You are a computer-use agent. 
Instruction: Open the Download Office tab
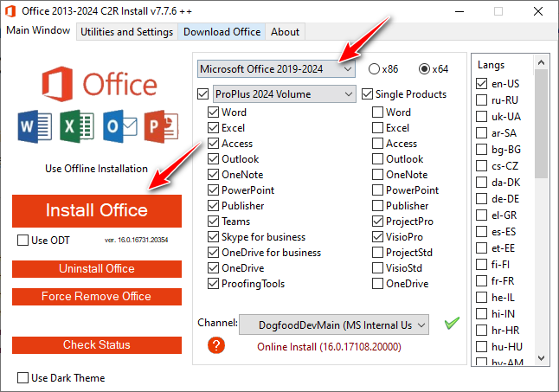222,32
